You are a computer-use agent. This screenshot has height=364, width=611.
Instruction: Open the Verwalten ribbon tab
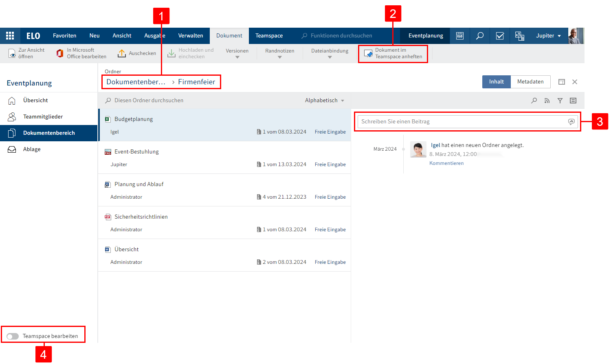190,36
